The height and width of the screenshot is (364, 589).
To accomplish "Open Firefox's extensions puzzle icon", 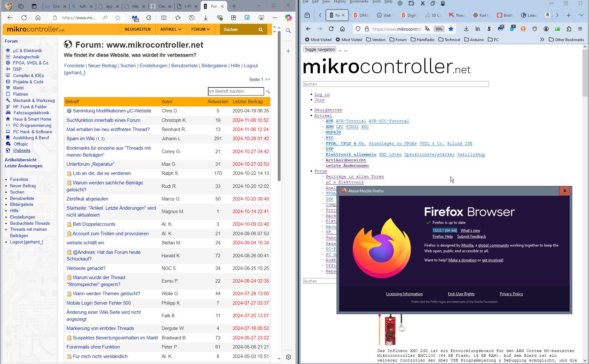I will (569, 29).
